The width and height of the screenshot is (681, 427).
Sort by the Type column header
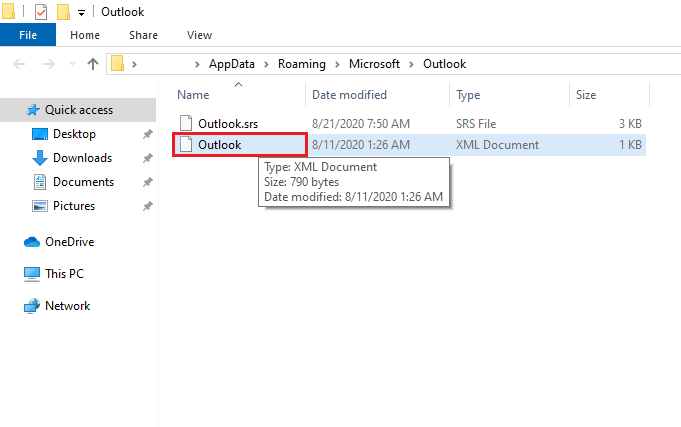(x=468, y=95)
